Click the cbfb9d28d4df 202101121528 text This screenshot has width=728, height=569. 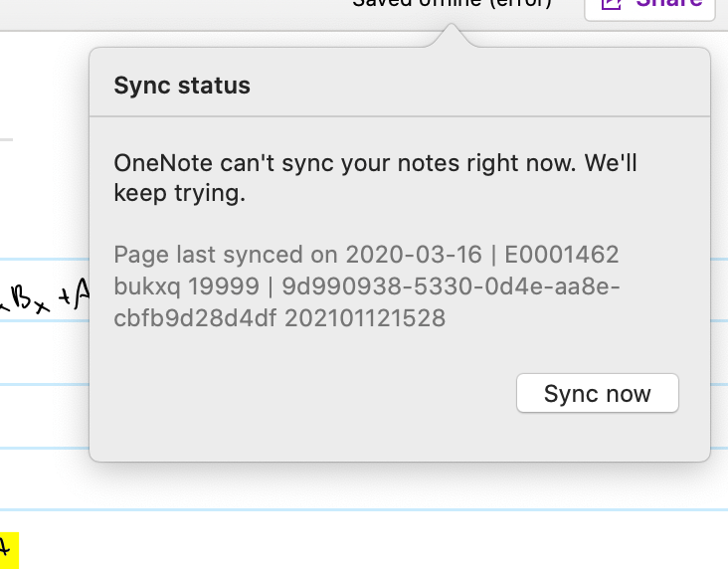tap(279, 318)
